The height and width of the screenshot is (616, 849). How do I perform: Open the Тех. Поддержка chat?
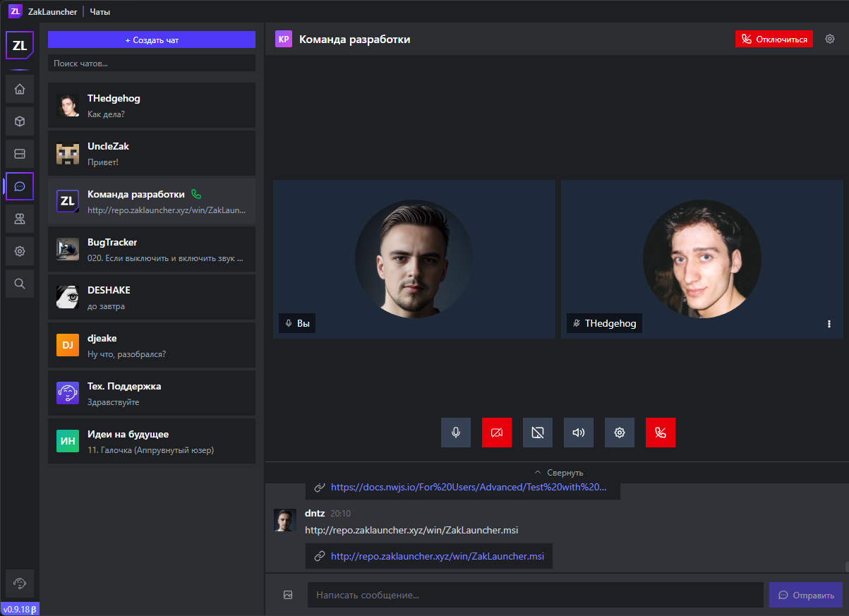pos(152,393)
